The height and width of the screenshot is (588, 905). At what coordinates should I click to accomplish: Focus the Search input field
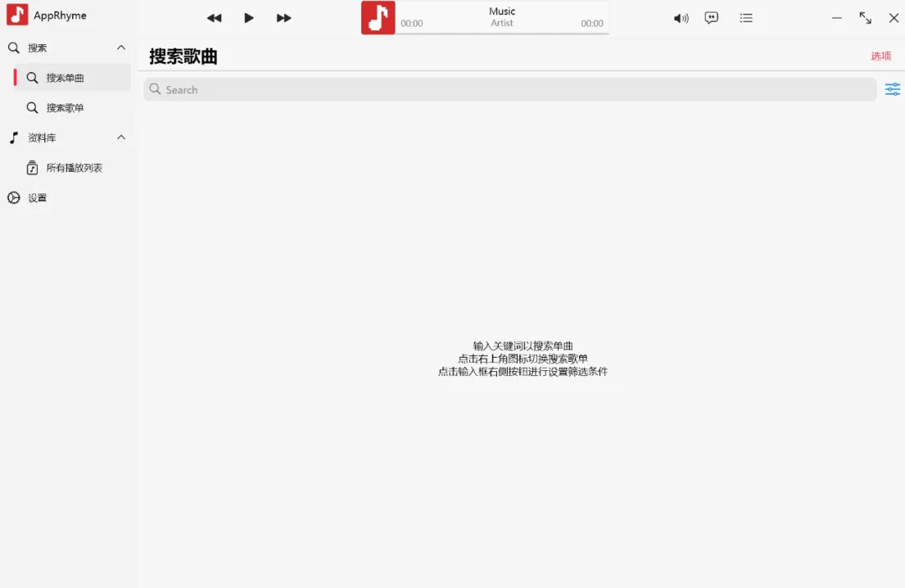coord(511,90)
